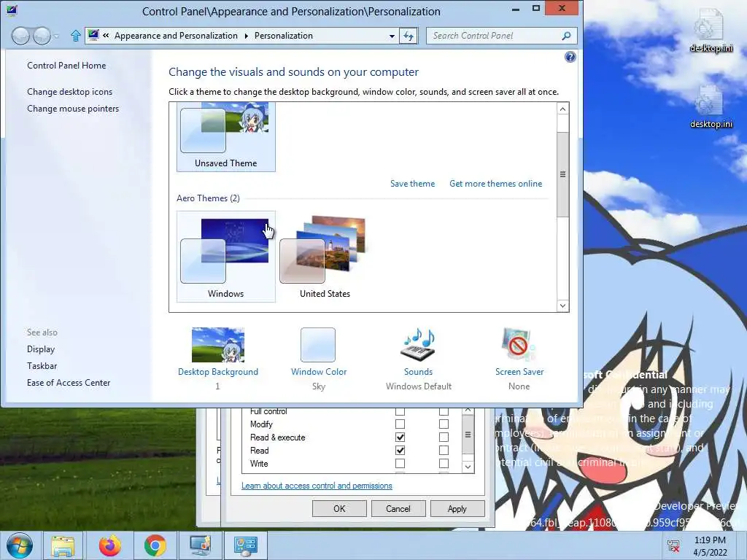Screen dimensions: 747x560
Task: Click the Up arrow next to address bar
Action: coord(75,36)
